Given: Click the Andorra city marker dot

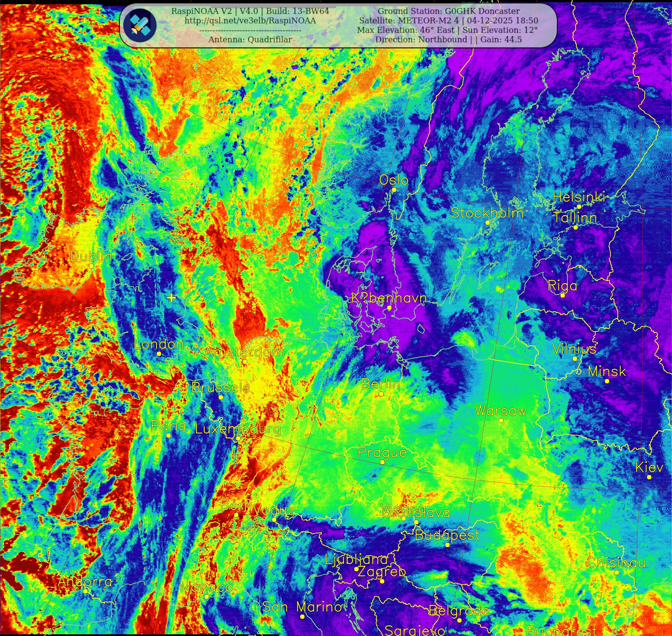Looking at the screenshot, I should pos(86,591).
